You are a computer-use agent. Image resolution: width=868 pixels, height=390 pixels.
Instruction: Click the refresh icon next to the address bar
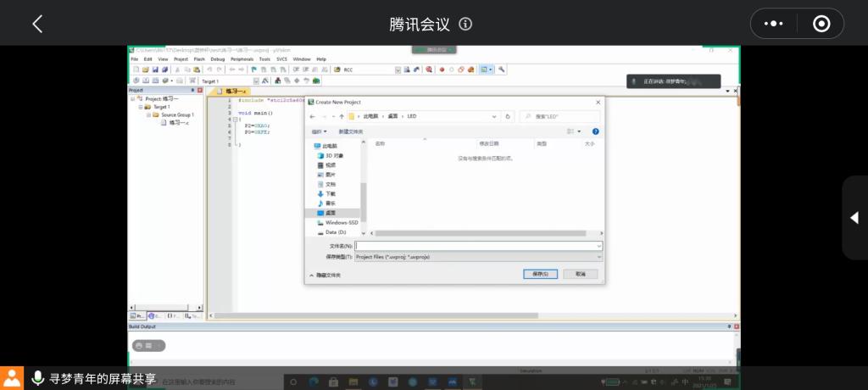coord(508,116)
